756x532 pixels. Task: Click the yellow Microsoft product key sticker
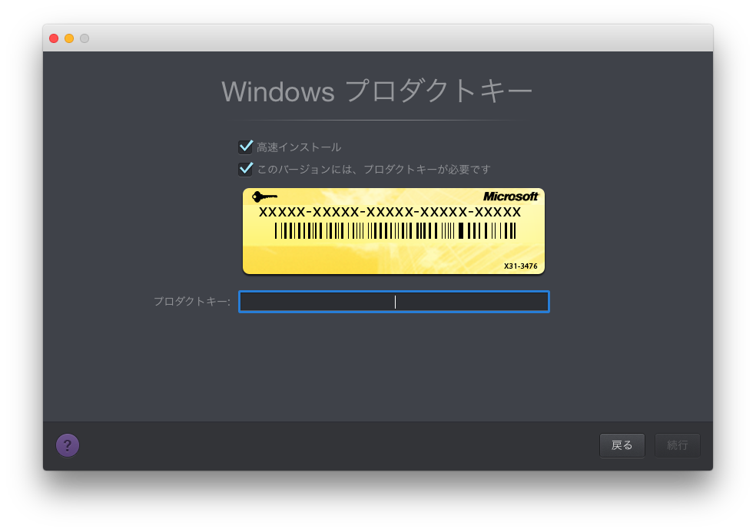click(x=393, y=231)
